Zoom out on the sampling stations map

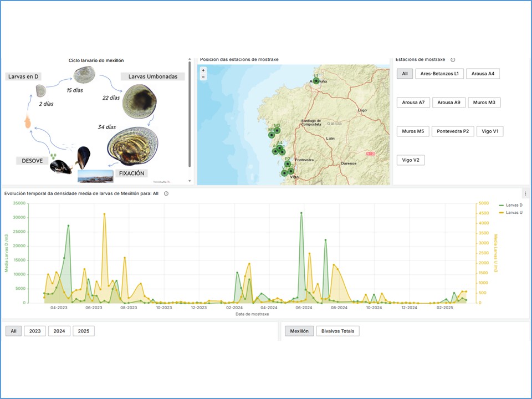203,77
